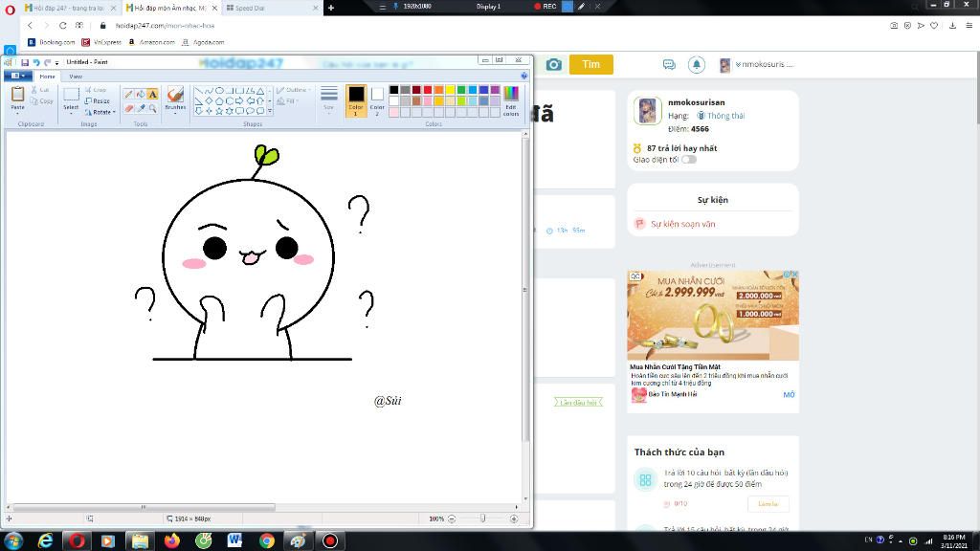The height and width of the screenshot is (551, 980).
Task: Click Zoom in plus in Paint status bar
Action: point(514,518)
